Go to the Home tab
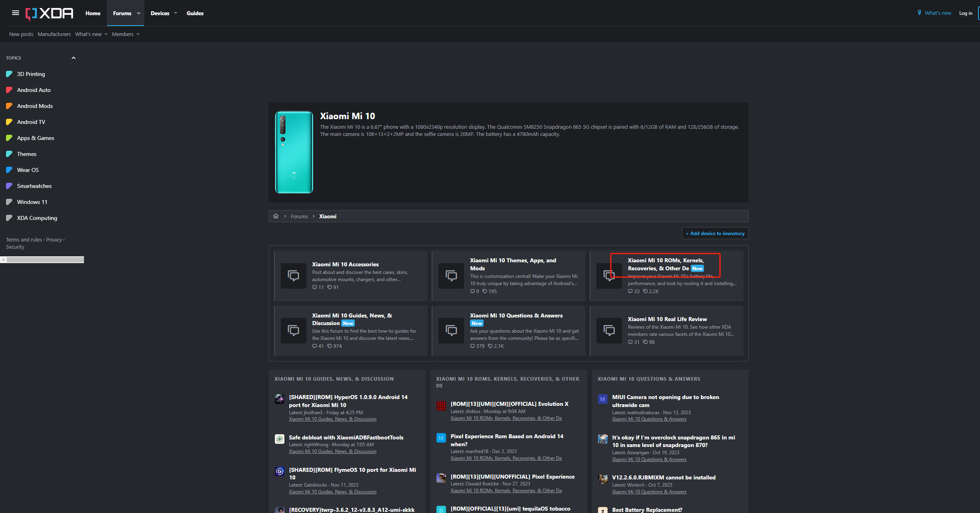Image resolution: width=980 pixels, height=513 pixels. point(93,13)
